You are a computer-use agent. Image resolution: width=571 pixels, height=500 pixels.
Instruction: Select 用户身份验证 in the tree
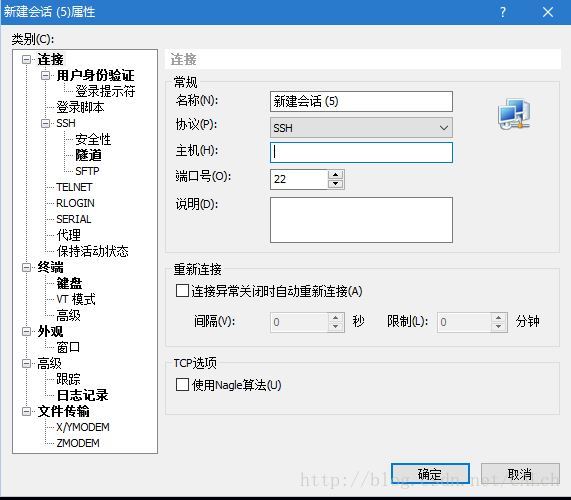point(95,75)
